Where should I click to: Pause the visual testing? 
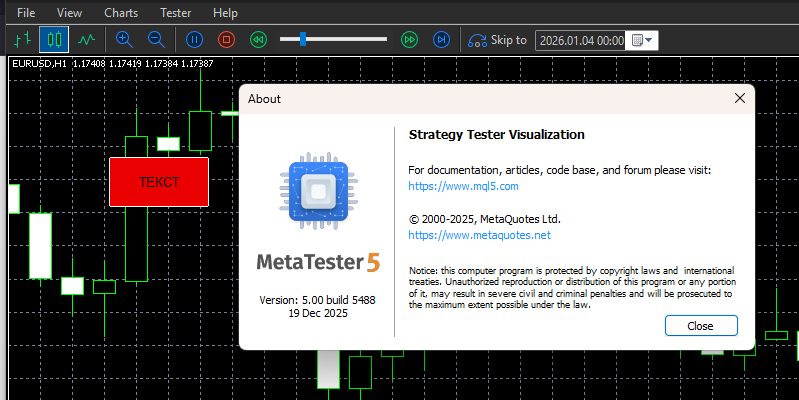[194, 40]
